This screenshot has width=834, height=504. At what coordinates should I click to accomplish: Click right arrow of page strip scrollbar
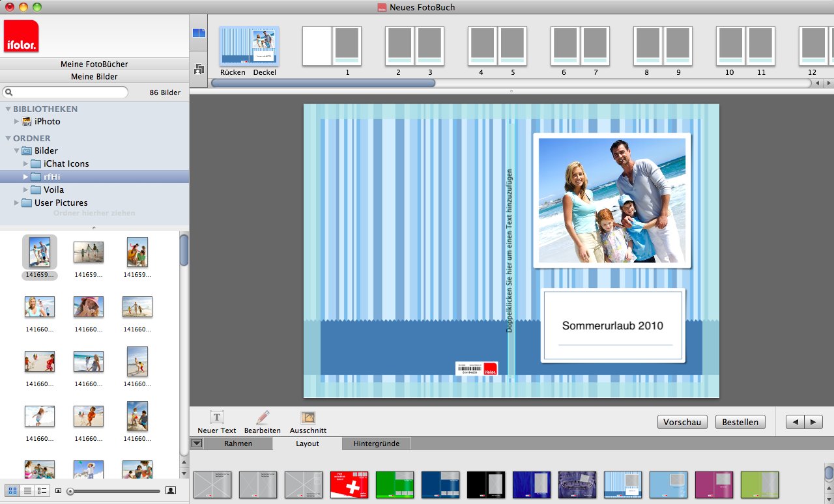828,83
